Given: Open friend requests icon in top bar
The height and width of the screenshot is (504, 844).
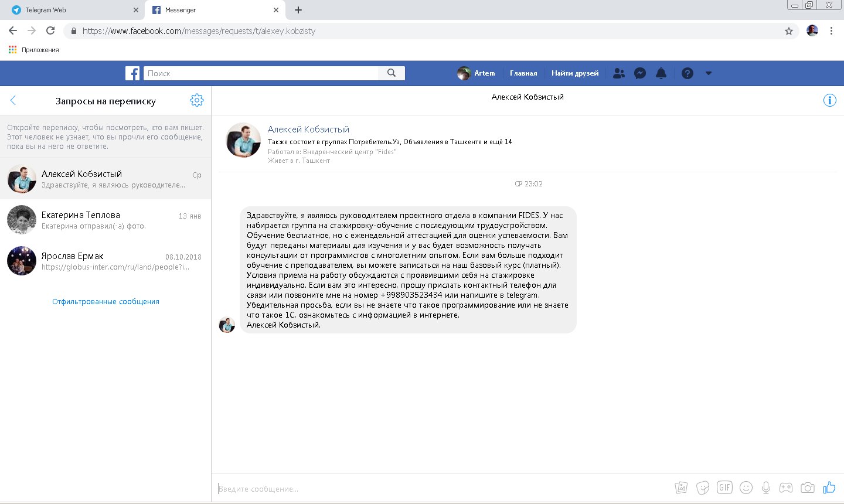Looking at the screenshot, I should click(619, 73).
